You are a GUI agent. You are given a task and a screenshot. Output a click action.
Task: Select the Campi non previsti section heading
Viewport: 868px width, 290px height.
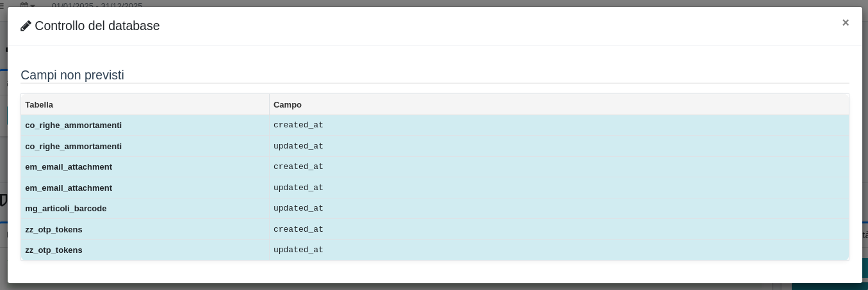tap(72, 75)
